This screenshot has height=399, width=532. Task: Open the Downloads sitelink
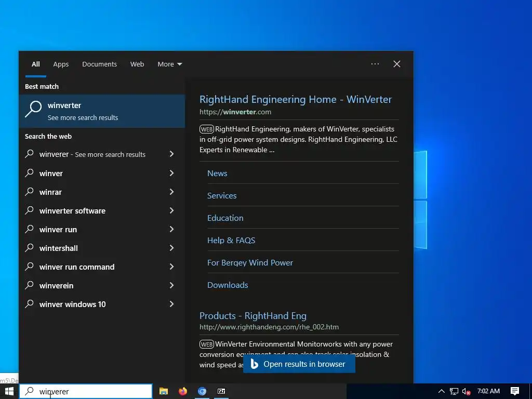pos(228,285)
